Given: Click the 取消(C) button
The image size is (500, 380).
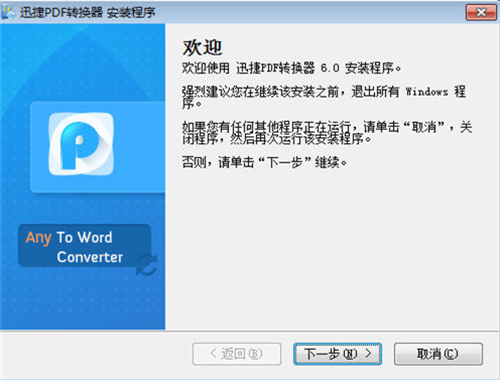Looking at the screenshot, I should coord(438,354).
